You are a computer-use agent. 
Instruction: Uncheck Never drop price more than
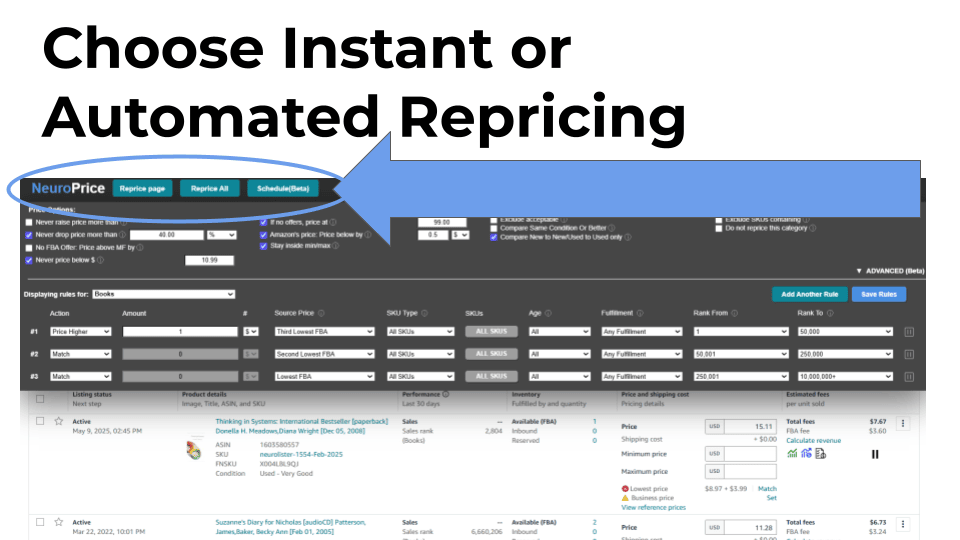29,234
